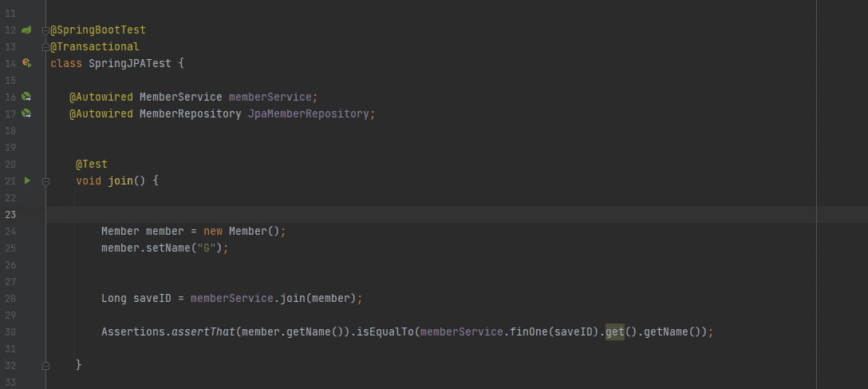Image resolution: width=868 pixels, height=389 pixels.
Task: Click the setName method call on line 25
Action: (168, 248)
